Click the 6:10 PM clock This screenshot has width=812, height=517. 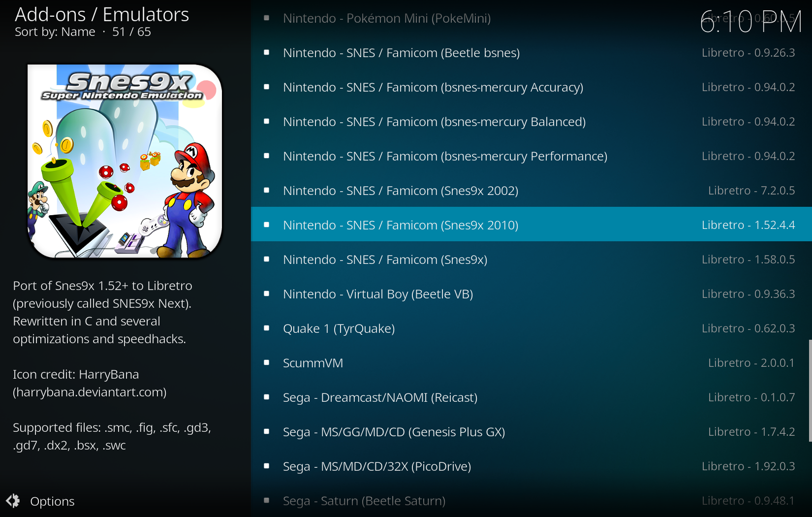751,22
